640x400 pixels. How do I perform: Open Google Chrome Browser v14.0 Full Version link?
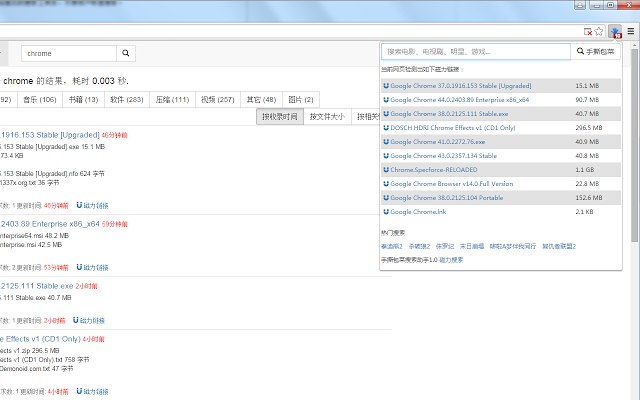tap(451, 184)
